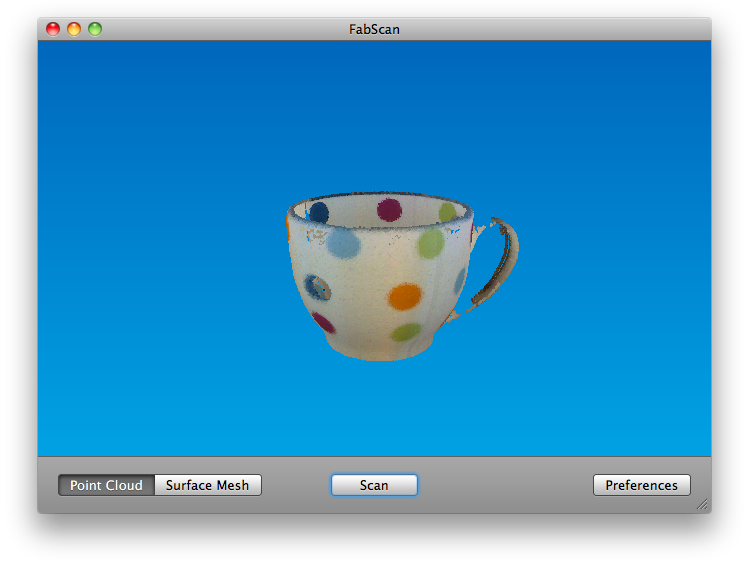754x564 pixels.
Task: Switch to Point Cloud view
Action: [x=106, y=485]
